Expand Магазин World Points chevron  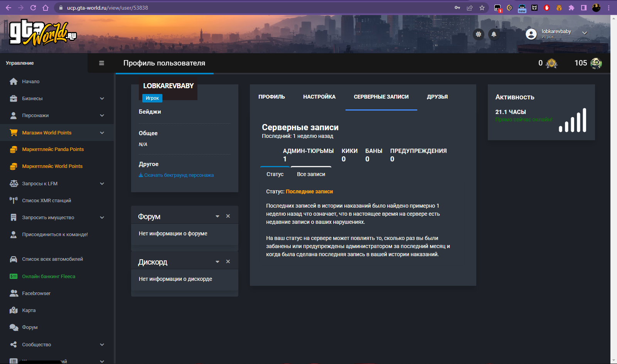click(x=102, y=133)
